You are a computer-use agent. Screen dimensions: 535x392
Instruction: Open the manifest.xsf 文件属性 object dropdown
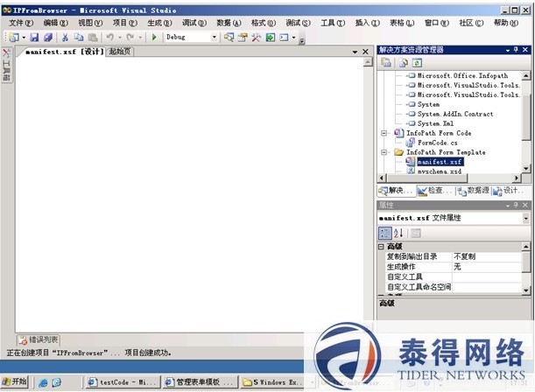[525, 218]
